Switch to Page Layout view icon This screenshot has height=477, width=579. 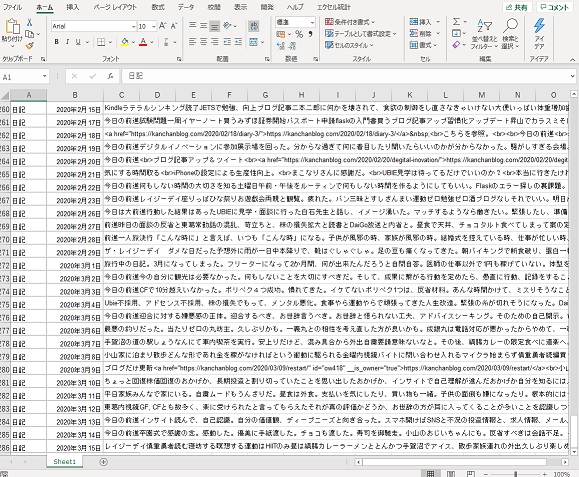click(451, 474)
